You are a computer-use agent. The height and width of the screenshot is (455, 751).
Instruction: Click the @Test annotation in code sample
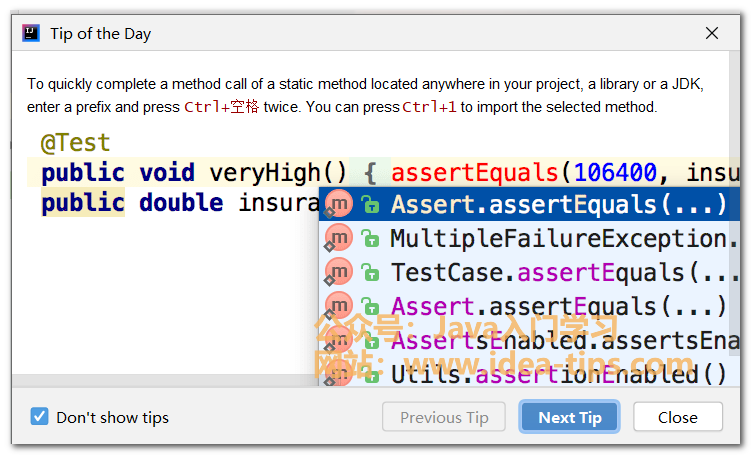[x=75, y=143]
